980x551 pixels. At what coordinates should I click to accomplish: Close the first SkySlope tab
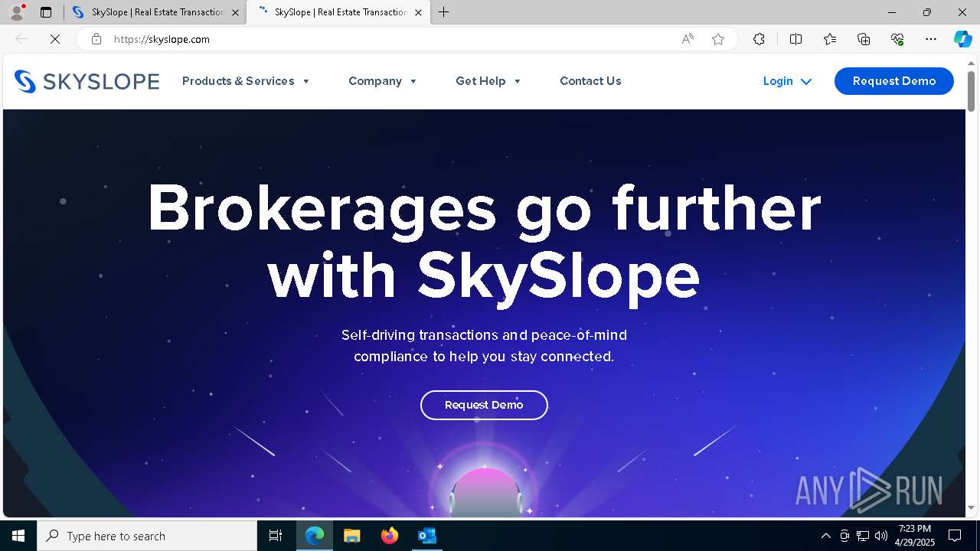pos(235,12)
